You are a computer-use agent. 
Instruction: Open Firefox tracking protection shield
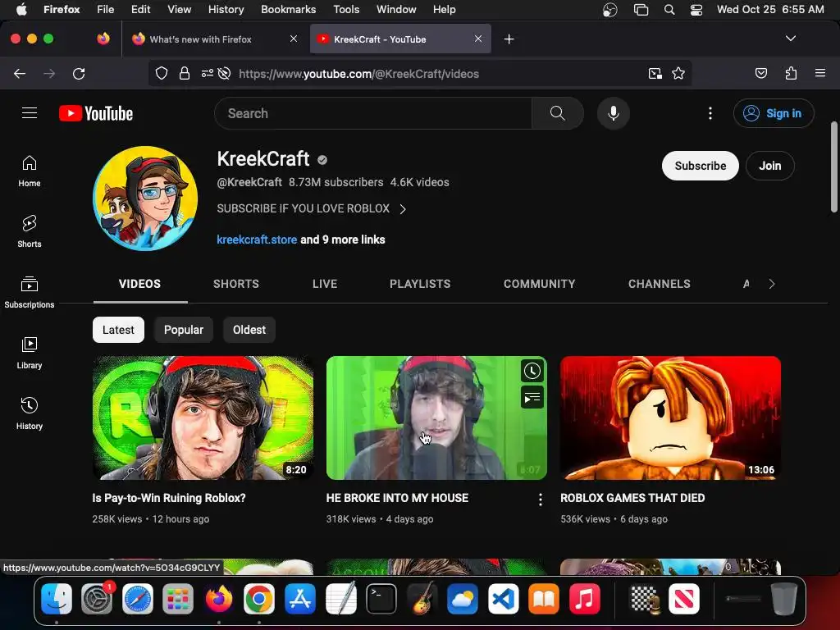[x=162, y=73]
